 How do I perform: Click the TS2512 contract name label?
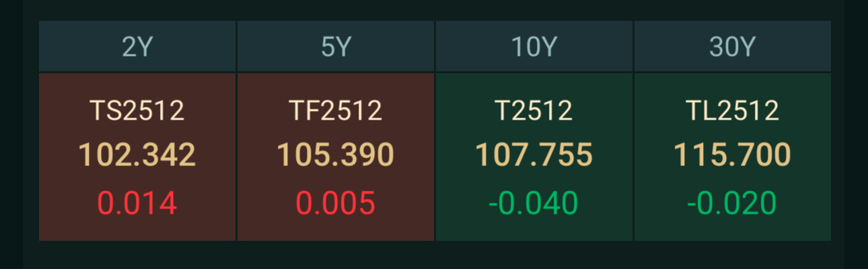pos(137,111)
